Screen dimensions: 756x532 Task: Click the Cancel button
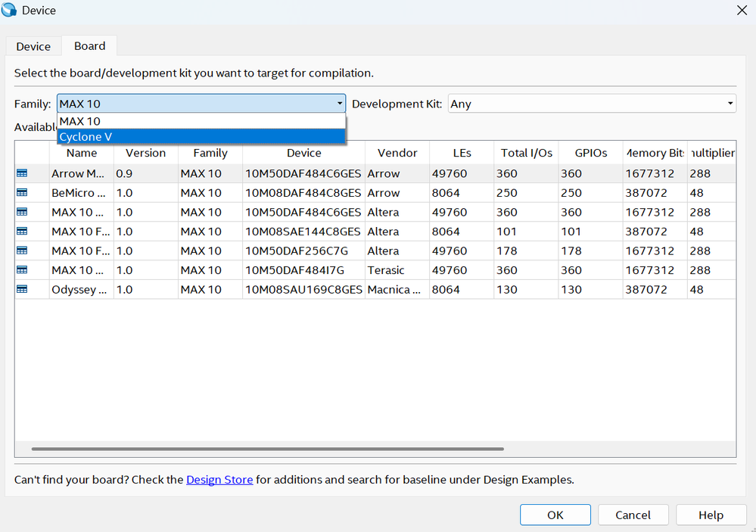coord(633,515)
